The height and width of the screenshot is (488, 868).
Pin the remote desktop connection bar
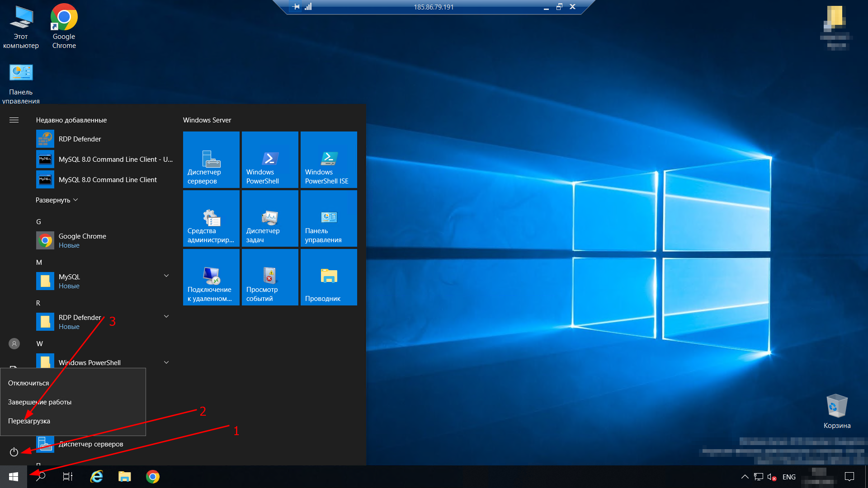pyautogui.click(x=296, y=7)
